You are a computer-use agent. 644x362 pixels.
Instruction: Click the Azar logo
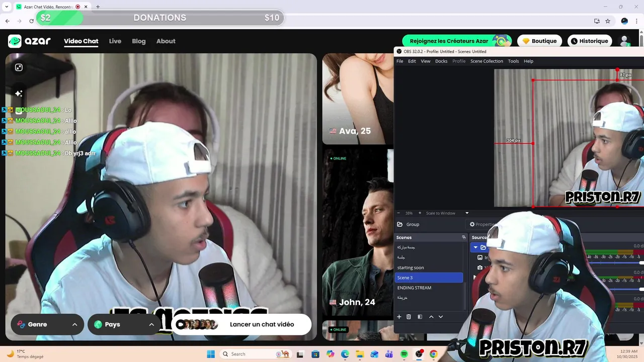pos(29,41)
